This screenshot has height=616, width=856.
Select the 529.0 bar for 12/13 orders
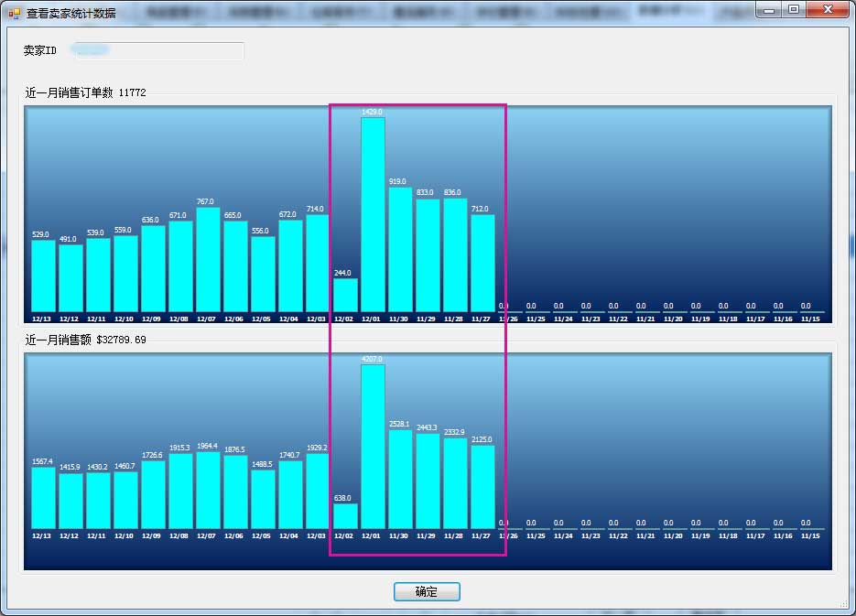tap(43, 276)
